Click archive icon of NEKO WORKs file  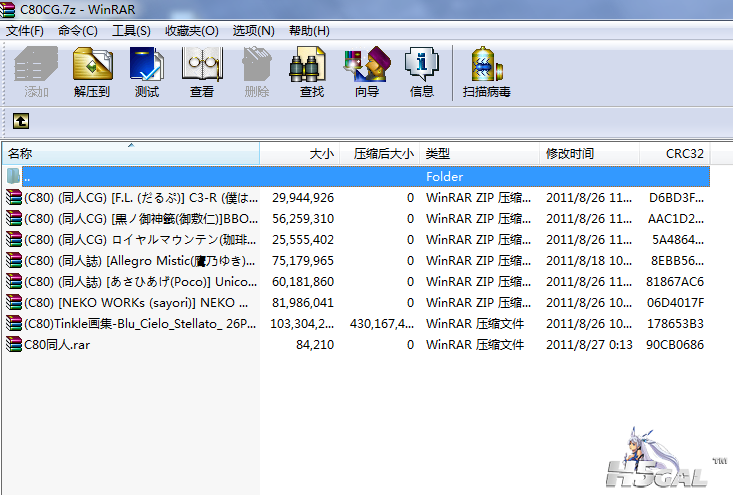point(14,302)
